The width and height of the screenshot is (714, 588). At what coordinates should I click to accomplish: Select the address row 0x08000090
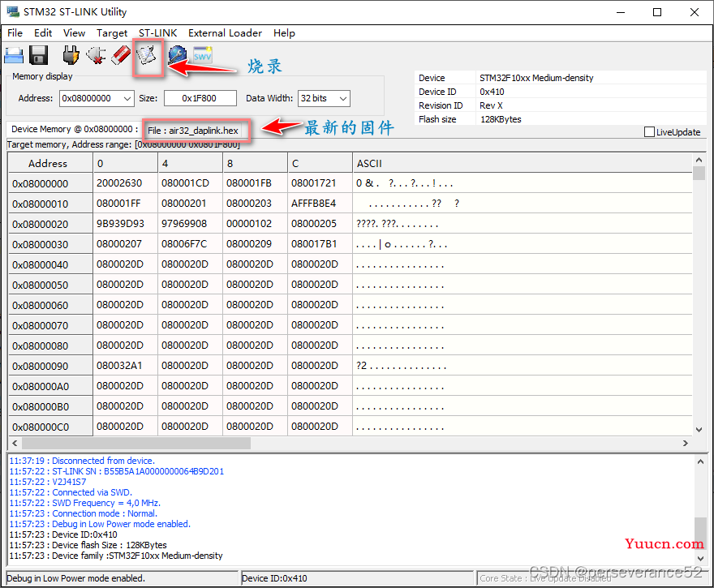coord(50,367)
